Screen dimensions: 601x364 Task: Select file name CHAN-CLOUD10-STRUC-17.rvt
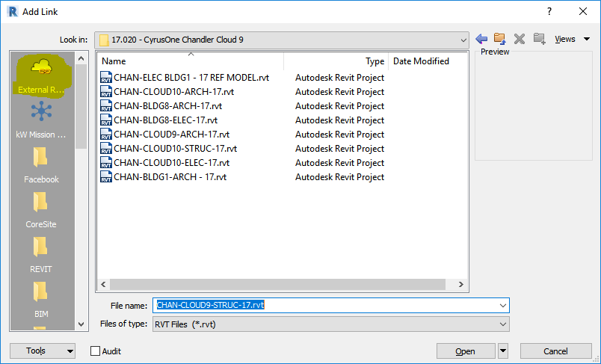(175, 148)
